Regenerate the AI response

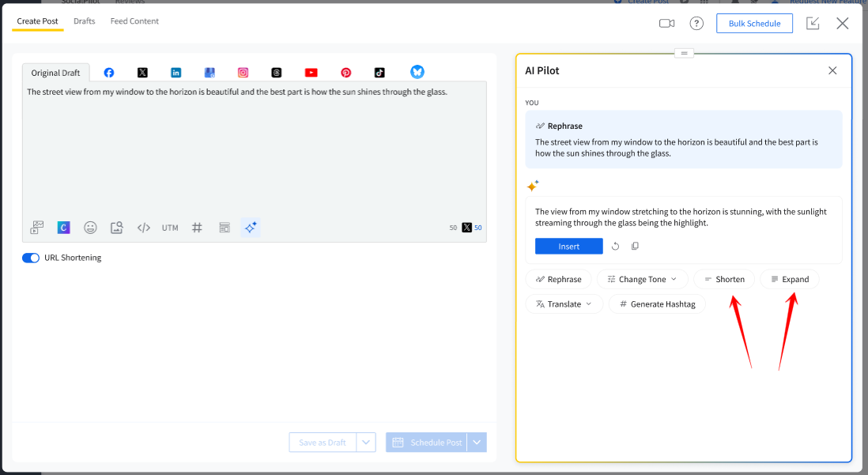616,247
